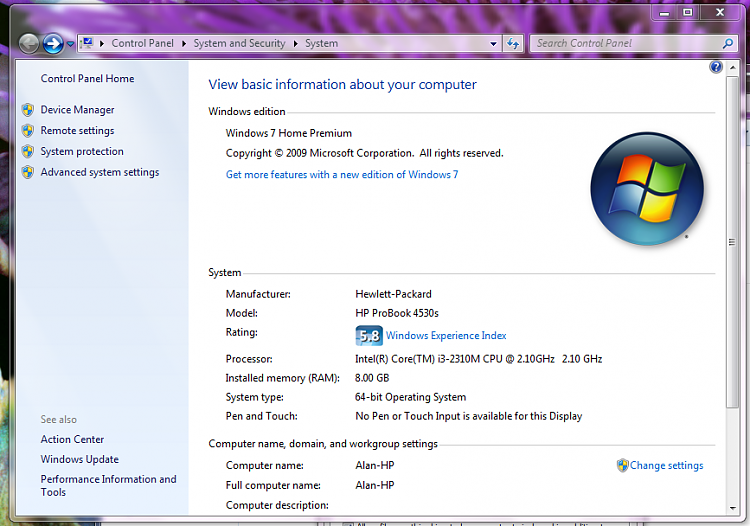The width and height of the screenshot is (750, 526).
Task: Expand arrow after System and Security breadcrumb
Action: click(296, 44)
